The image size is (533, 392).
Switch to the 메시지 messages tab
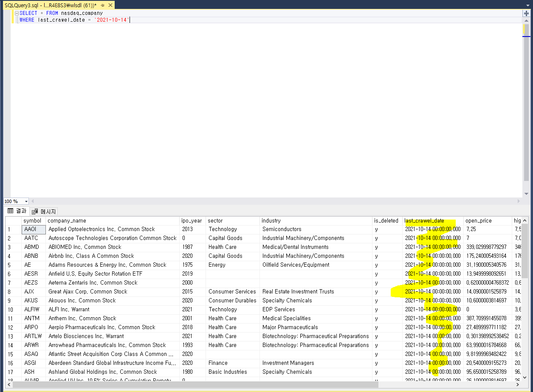click(x=43, y=212)
